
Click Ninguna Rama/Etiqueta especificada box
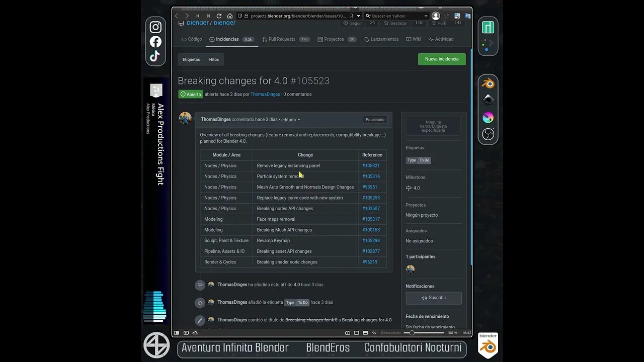click(x=433, y=126)
